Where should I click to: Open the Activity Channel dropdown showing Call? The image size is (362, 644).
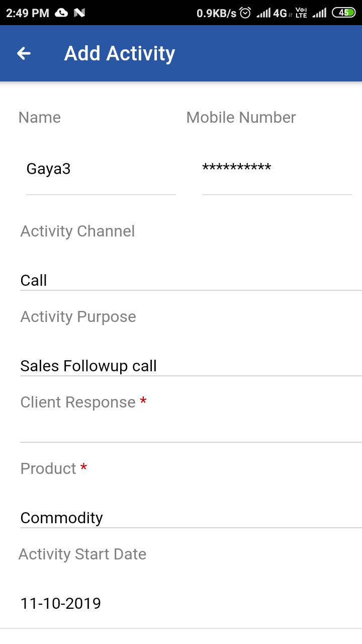pyautogui.click(x=191, y=280)
